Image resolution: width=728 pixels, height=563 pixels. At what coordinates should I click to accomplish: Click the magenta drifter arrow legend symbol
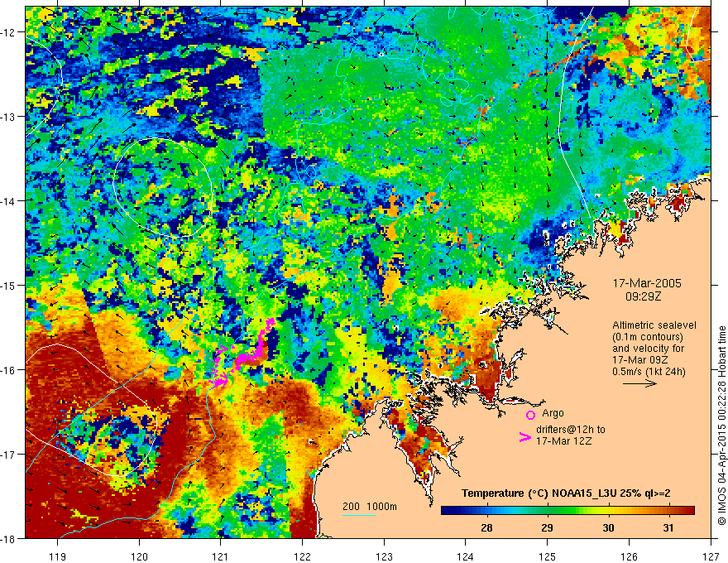524,438
